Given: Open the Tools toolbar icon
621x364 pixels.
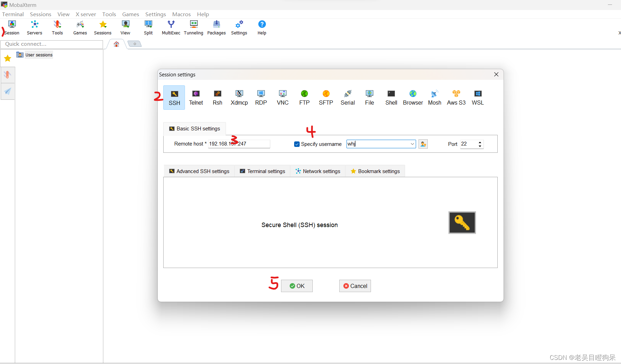Looking at the screenshot, I should (x=57, y=28).
